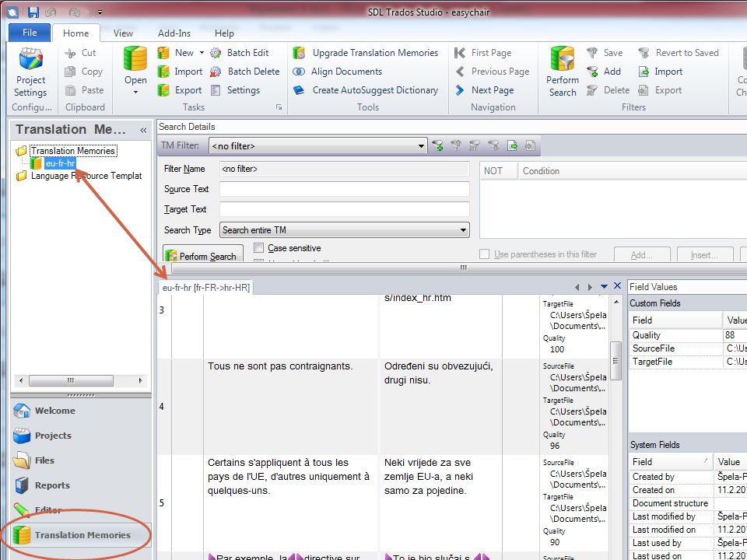Export a filter in Filters group
This screenshot has width=747, height=560.
[x=660, y=90]
